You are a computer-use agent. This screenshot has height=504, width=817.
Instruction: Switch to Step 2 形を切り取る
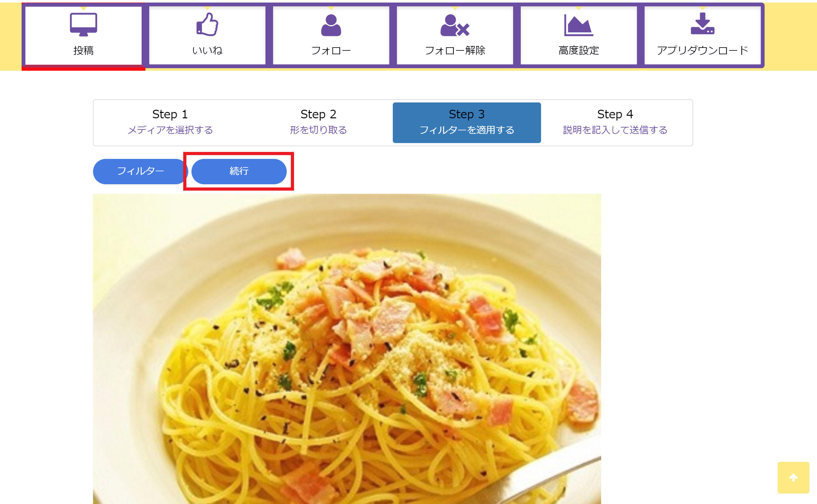[318, 122]
